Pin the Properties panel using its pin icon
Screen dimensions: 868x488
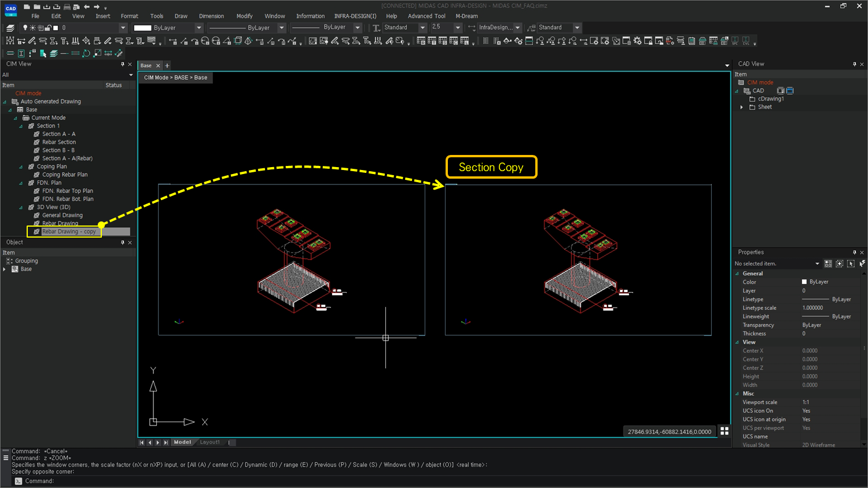tap(855, 252)
